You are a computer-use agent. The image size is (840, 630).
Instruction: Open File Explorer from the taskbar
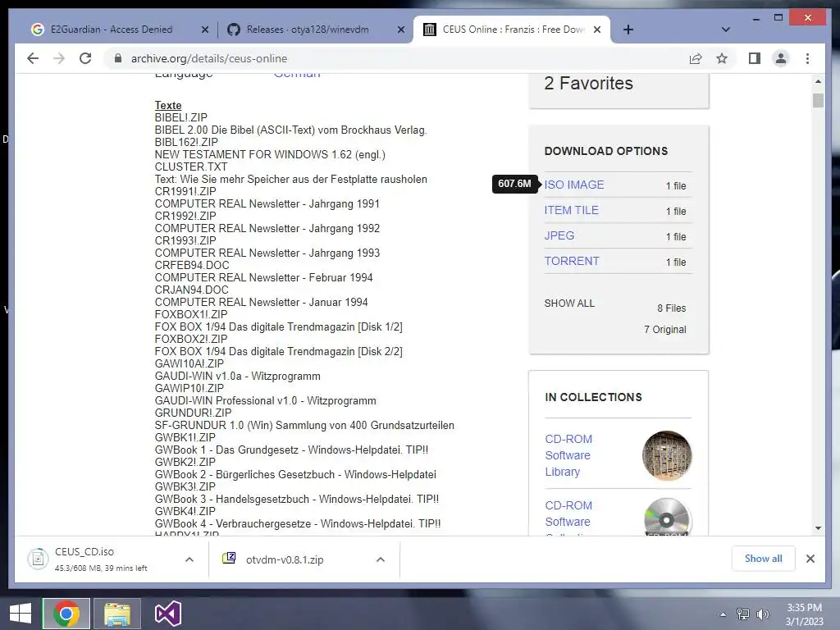point(117,614)
